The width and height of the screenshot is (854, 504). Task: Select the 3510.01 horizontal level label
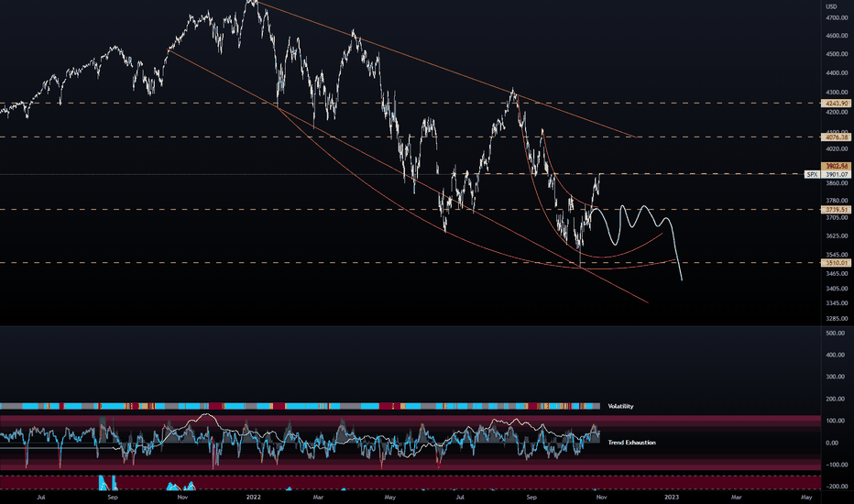point(837,263)
